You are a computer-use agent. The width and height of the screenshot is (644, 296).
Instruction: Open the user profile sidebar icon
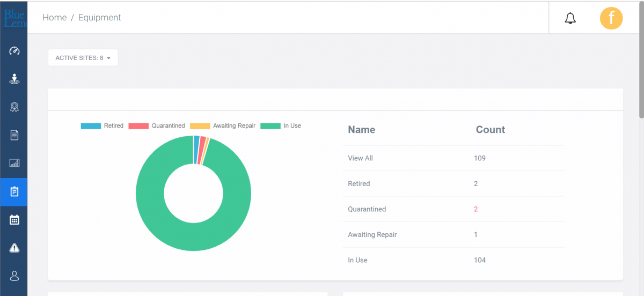click(x=14, y=276)
